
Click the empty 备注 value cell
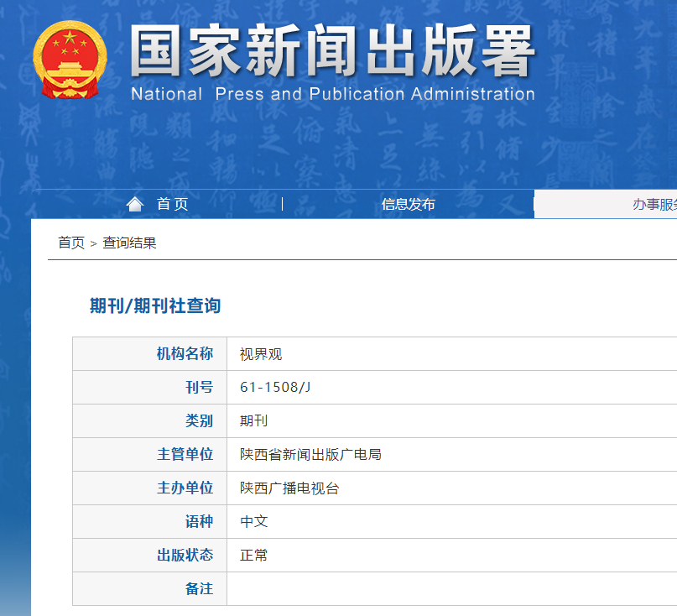(451, 589)
